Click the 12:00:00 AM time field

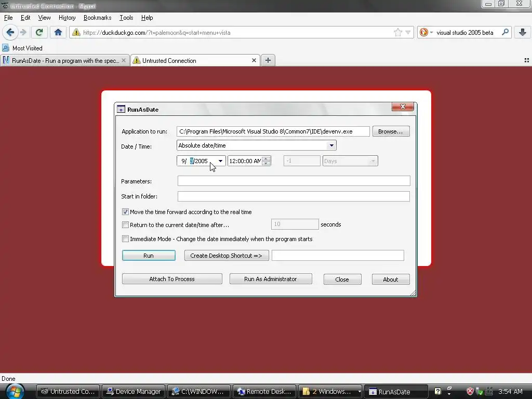[245, 161]
